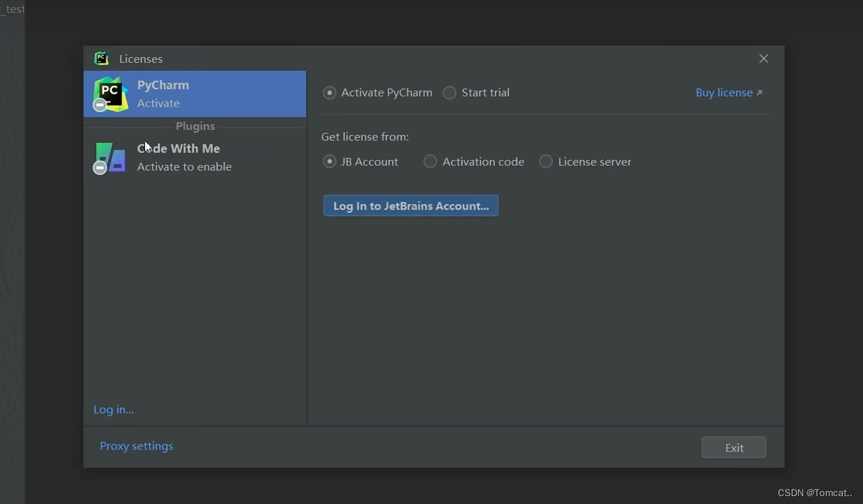Select Code With Me Activate to enable row
The image size is (863, 504).
click(x=195, y=158)
